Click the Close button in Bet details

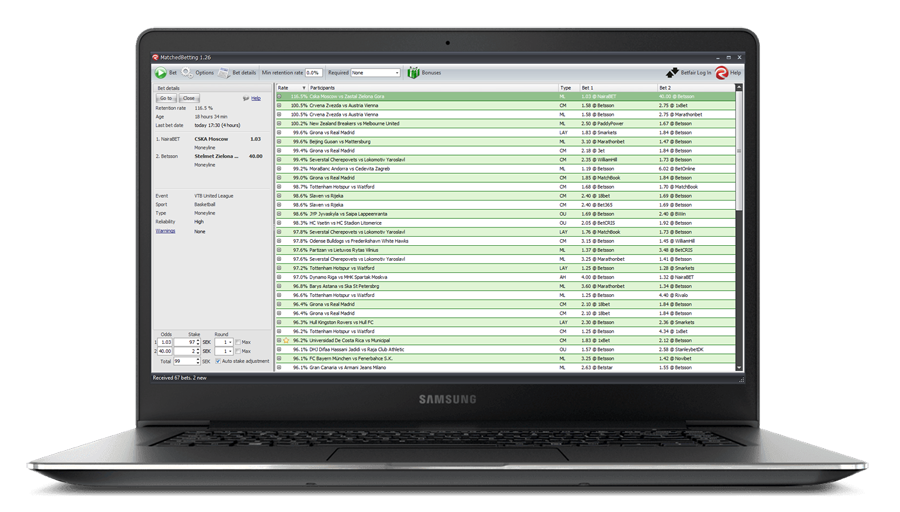(189, 98)
